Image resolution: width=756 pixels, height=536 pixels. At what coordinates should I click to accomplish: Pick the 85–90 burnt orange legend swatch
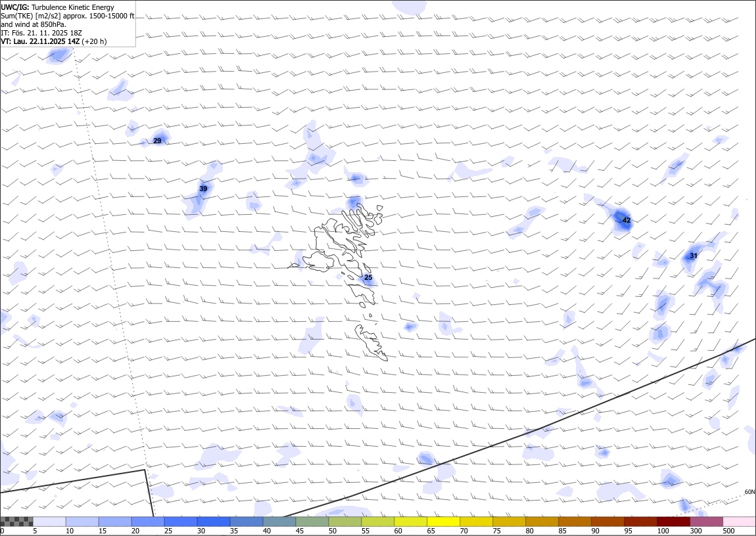[x=575, y=522]
